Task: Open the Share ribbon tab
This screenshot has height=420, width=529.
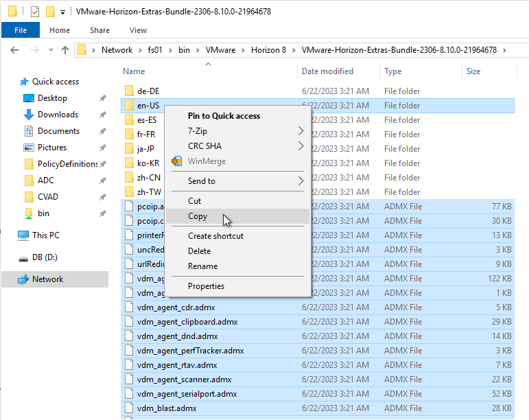Action: (99, 30)
